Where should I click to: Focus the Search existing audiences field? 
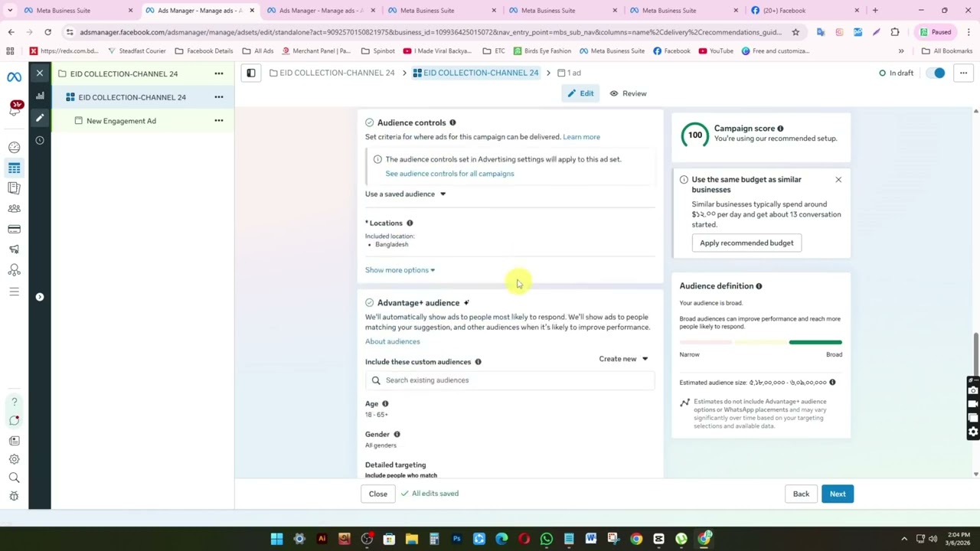(510, 380)
